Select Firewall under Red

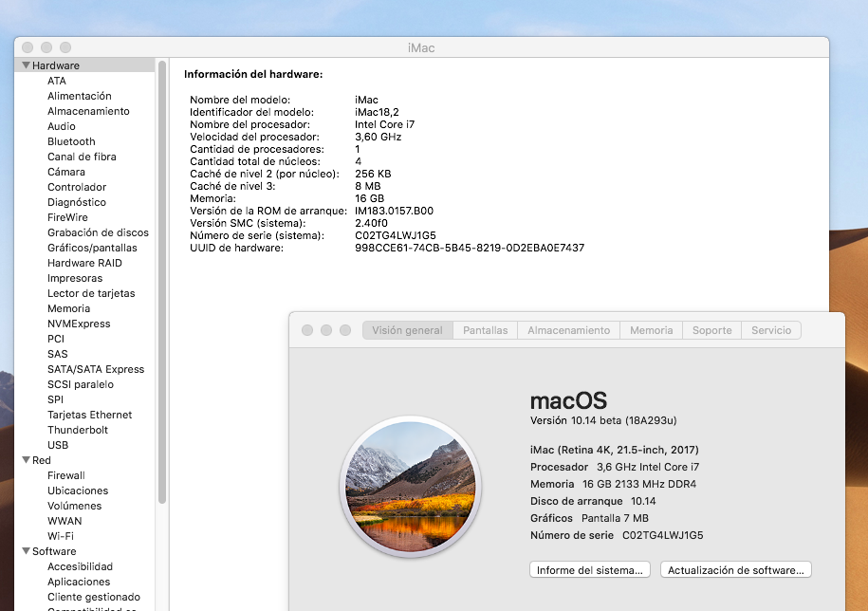point(66,475)
